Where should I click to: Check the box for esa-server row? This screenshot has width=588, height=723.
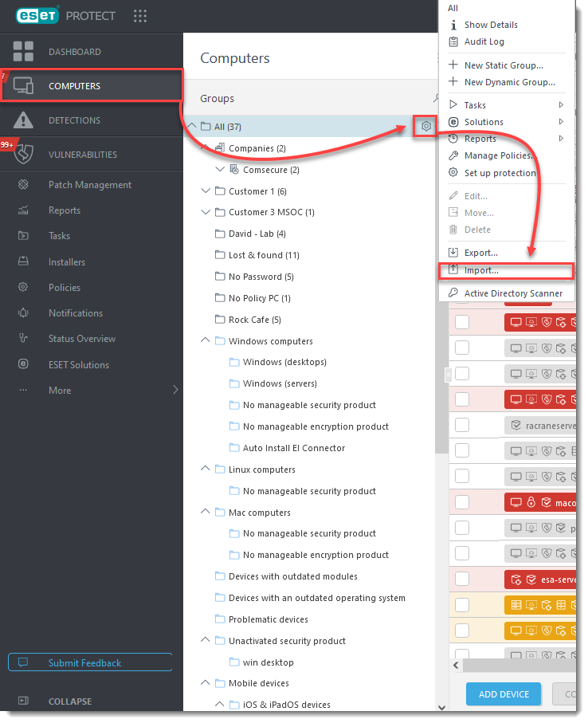[462, 580]
